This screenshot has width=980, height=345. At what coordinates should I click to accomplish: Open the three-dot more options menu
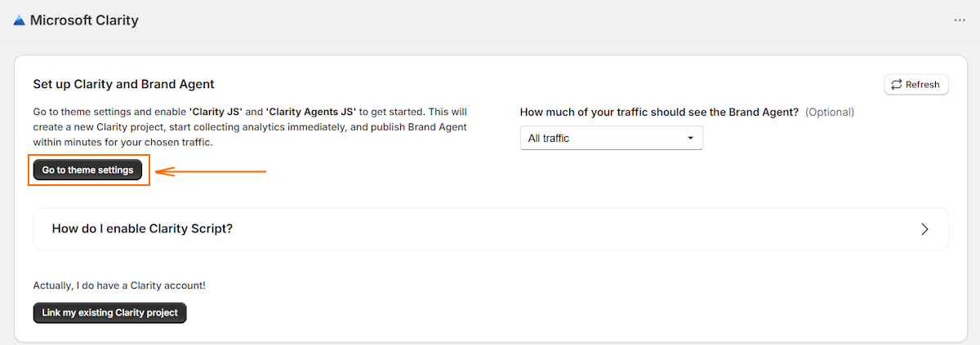pos(960,20)
